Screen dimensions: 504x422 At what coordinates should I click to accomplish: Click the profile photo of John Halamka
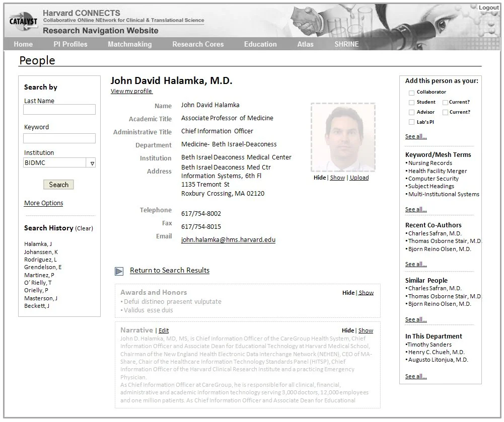click(343, 137)
